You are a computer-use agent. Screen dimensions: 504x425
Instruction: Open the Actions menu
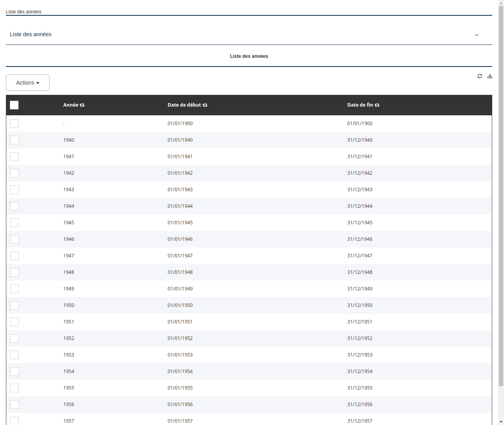coord(28,83)
